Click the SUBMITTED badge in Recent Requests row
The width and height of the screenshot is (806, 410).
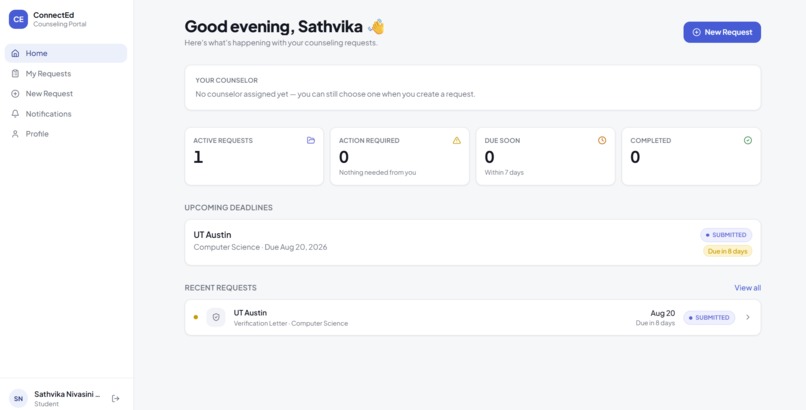709,318
